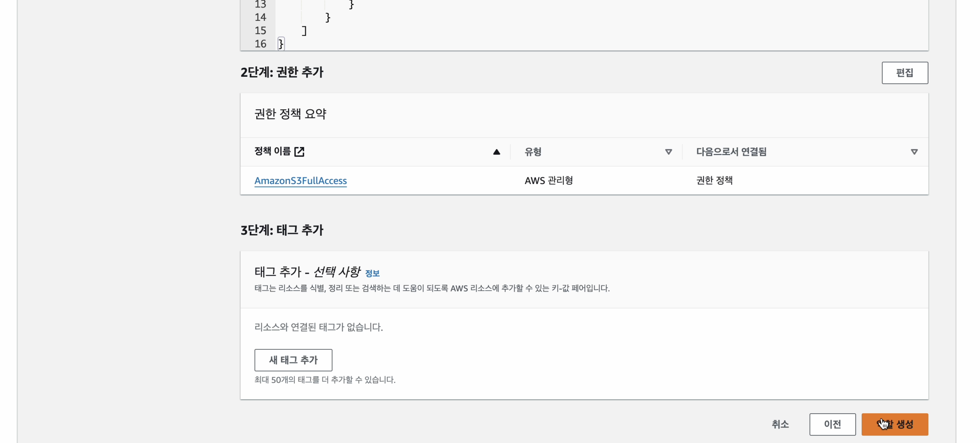
Task: Sort the 정책 이름 column ascending
Action: point(496,152)
